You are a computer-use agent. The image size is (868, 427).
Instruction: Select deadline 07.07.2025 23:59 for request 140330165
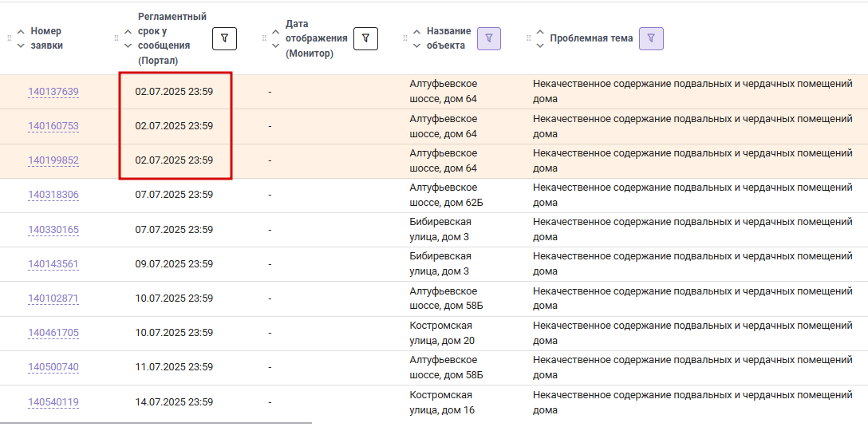pyautogui.click(x=174, y=229)
